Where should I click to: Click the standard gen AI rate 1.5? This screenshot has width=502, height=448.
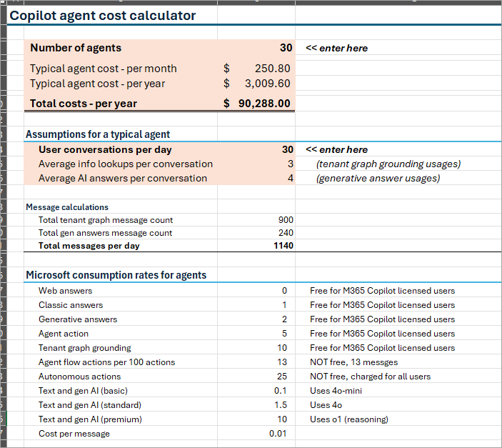[x=281, y=405]
